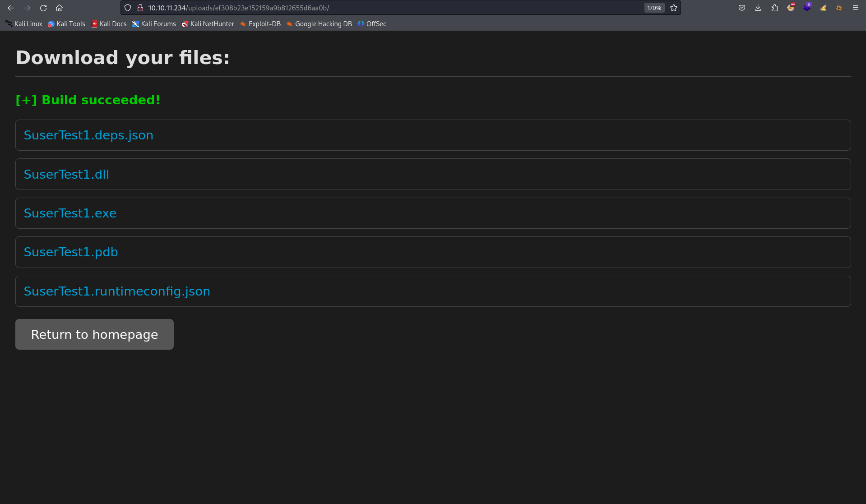The height and width of the screenshot is (504, 866).
Task: Open the Firefox hamburger menu
Action: (856, 8)
